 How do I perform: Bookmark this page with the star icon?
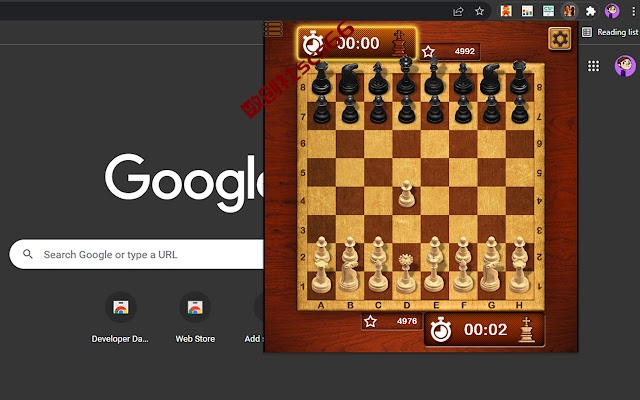point(480,11)
